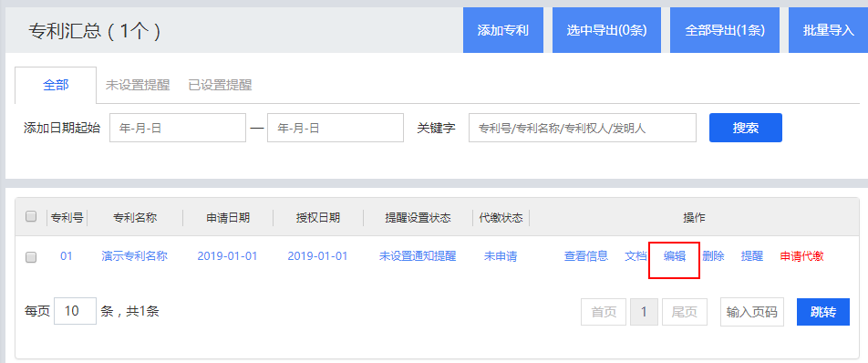
Task: Click the 申请日期 column header
Action: [x=228, y=217]
